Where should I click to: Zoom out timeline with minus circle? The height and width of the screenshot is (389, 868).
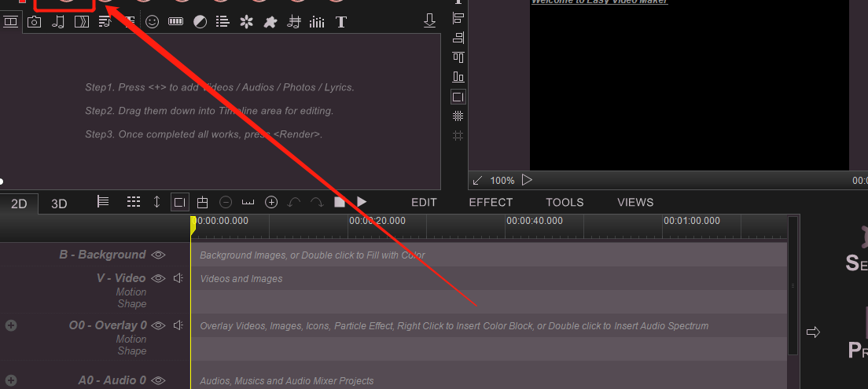pyautogui.click(x=226, y=202)
